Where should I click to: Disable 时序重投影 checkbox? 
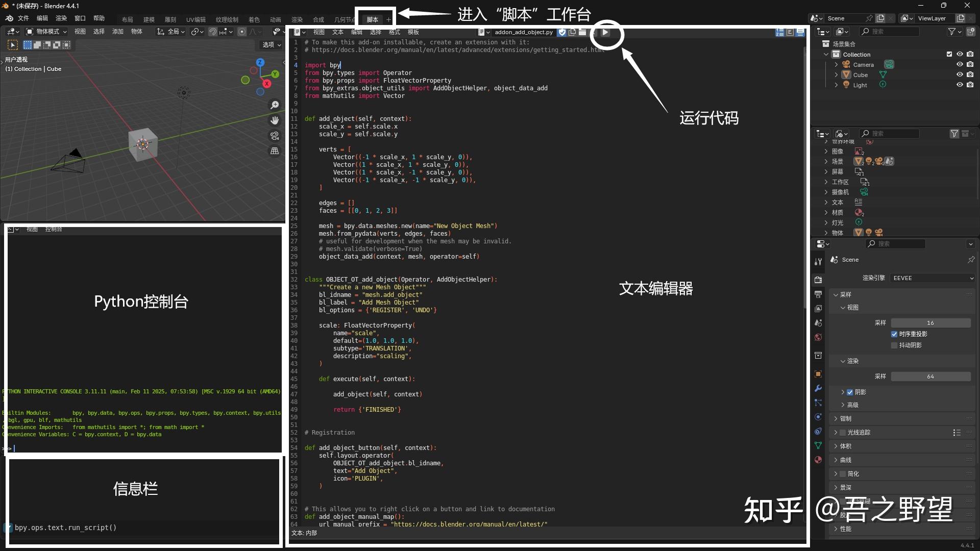pos(894,334)
